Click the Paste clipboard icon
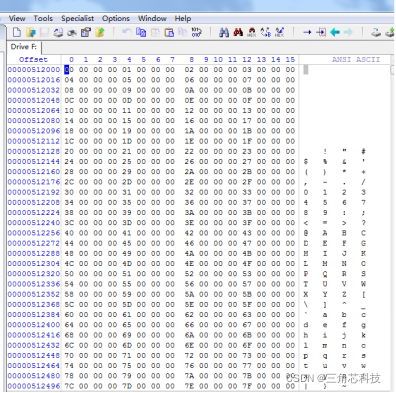The image size is (396, 393). click(169, 32)
